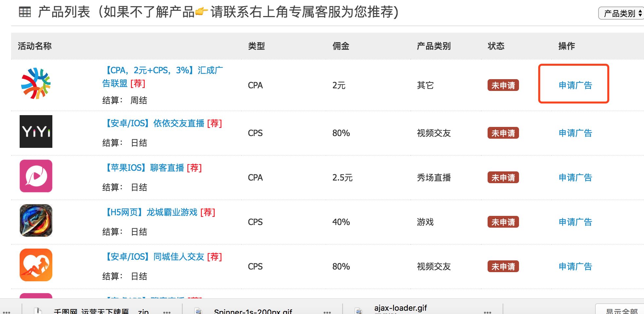644x314 pixels.
Task: Select the 视频交友 cell in 依依交友直播 row
Action: [x=434, y=133]
